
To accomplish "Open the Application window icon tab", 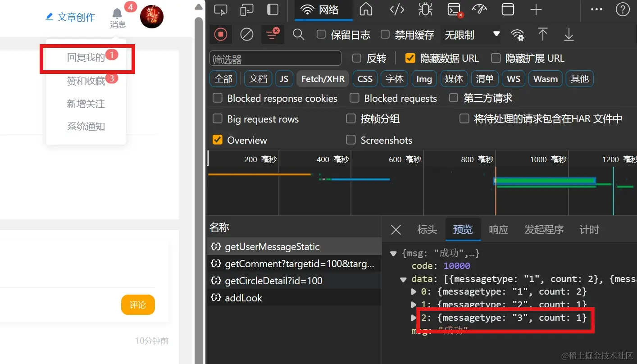I will coord(508,9).
